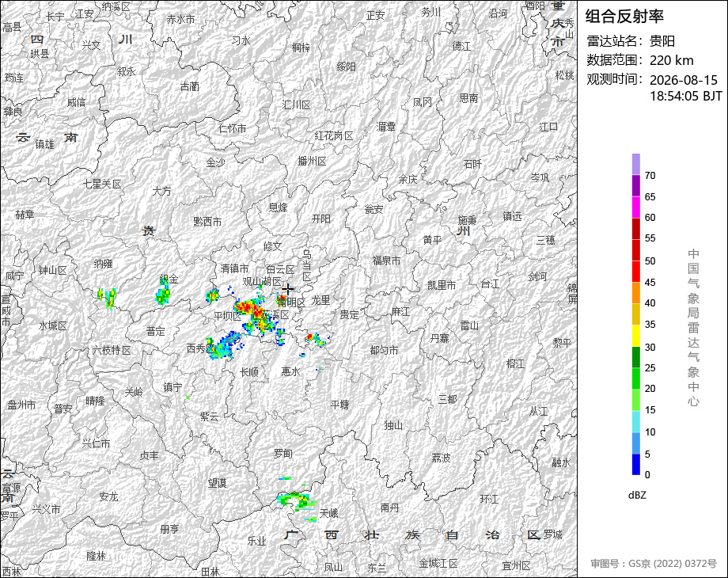Click the 遵义 播州区 map label
The height and width of the screenshot is (578, 728).
point(312,162)
